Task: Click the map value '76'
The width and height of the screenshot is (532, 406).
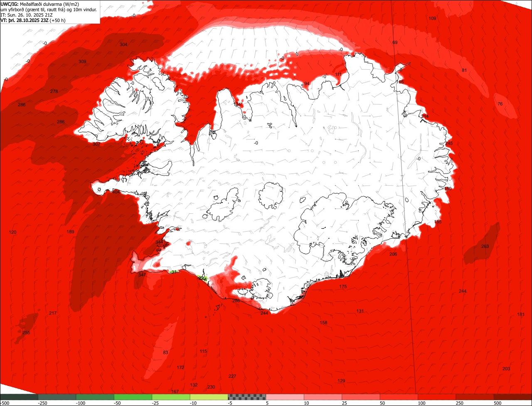Action: (500, 104)
